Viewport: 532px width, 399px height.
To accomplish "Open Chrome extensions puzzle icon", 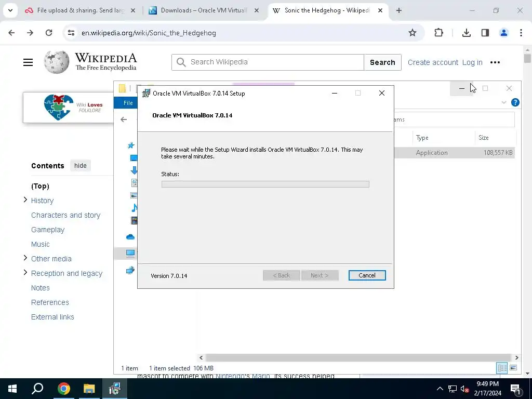I will (x=438, y=33).
